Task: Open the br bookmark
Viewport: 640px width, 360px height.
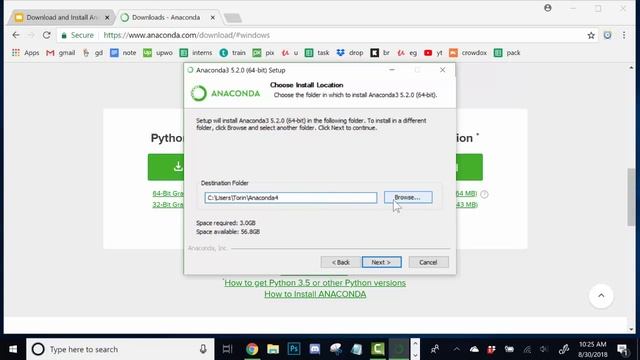Action: click(380, 53)
